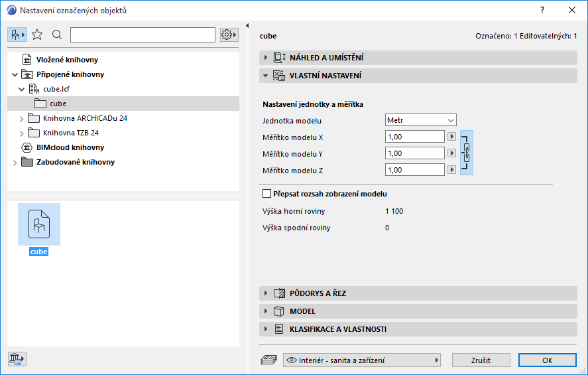Screen dimensions: 588x375
Task: Open the Jednotka modelu dropdown
Action: coord(421,120)
